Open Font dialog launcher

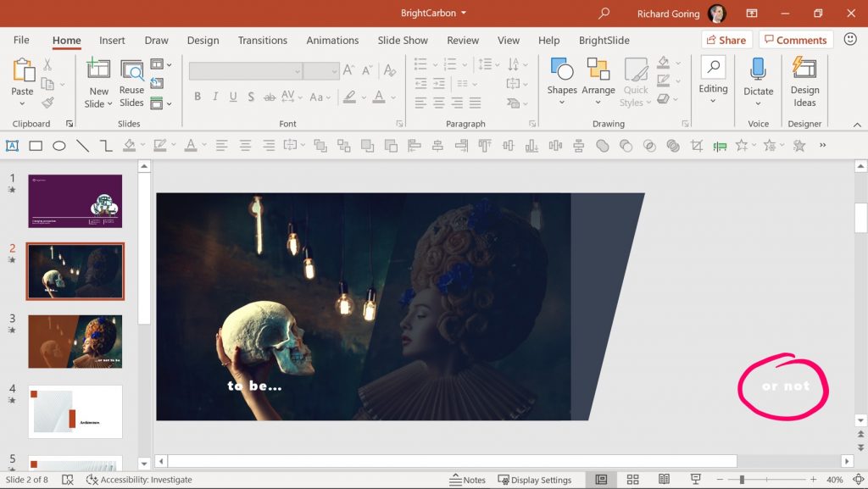[399, 124]
